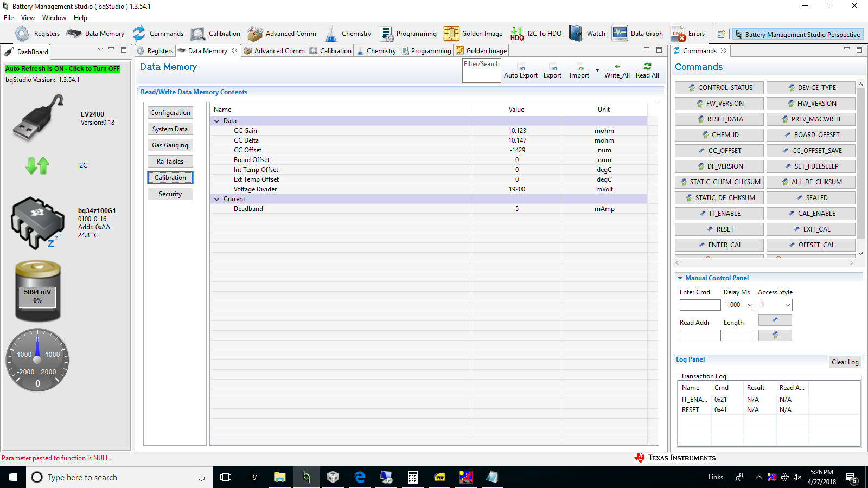Send the RESET command

(x=719, y=229)
